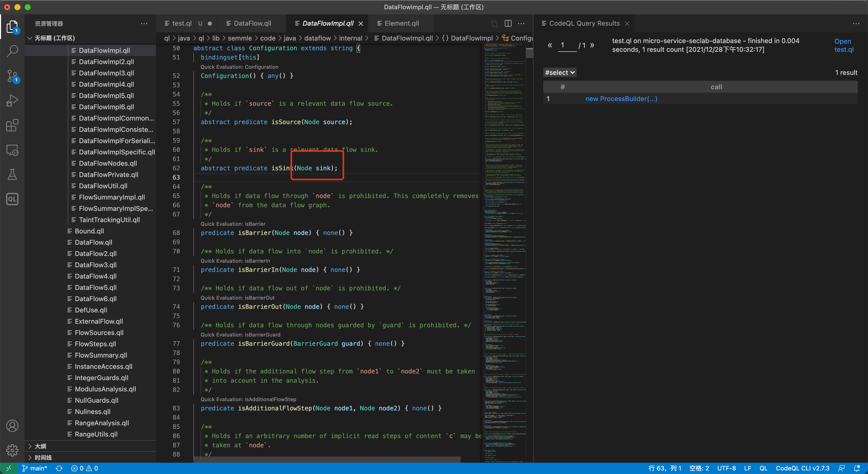Open breadcrumb DataFlowImpl.qll file entry
Viewport: 868px width, 474px height.
403,38
